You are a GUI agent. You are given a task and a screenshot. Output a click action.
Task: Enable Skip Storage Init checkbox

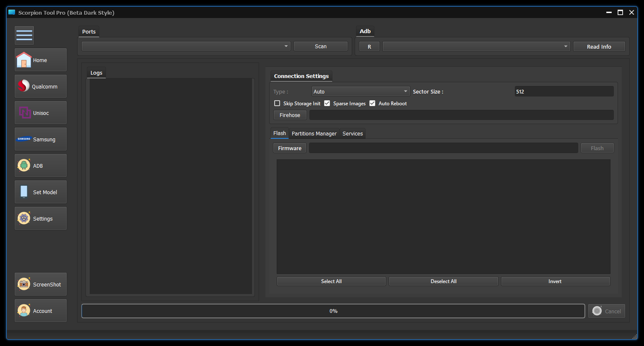(277, 103)
